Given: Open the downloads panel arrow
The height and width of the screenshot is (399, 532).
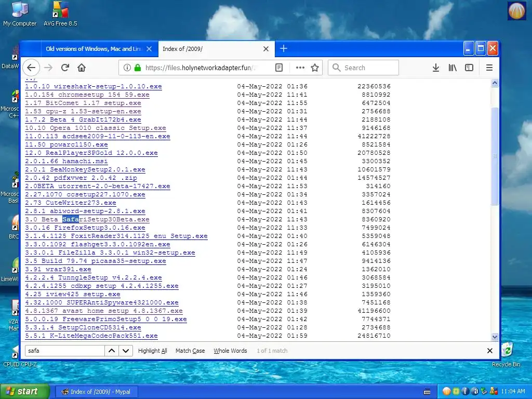Looking at the screenshot, I should (x=436, y=68).
